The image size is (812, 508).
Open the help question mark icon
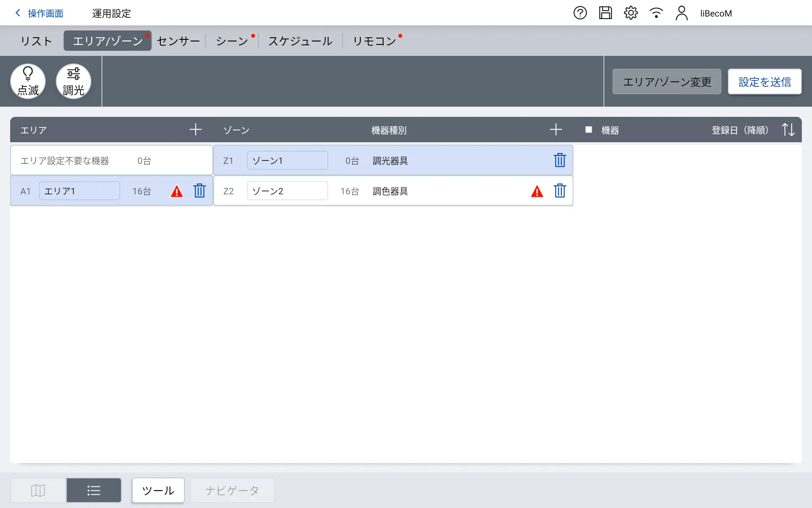click(580, 13)
